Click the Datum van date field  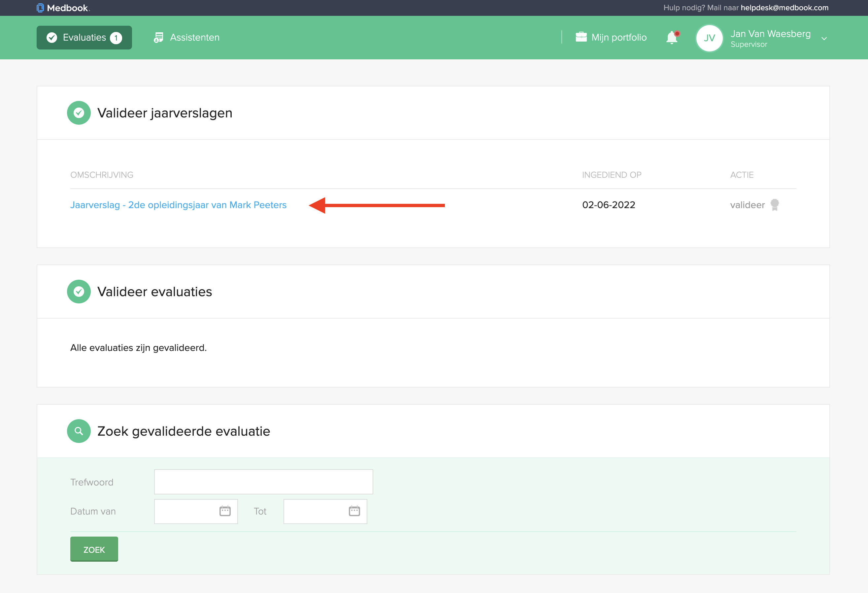[196, 511]
